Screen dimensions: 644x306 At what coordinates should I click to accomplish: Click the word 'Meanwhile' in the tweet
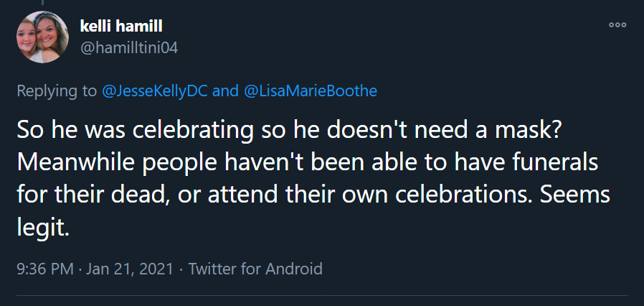pyautogui.click(x=69, y=163)
